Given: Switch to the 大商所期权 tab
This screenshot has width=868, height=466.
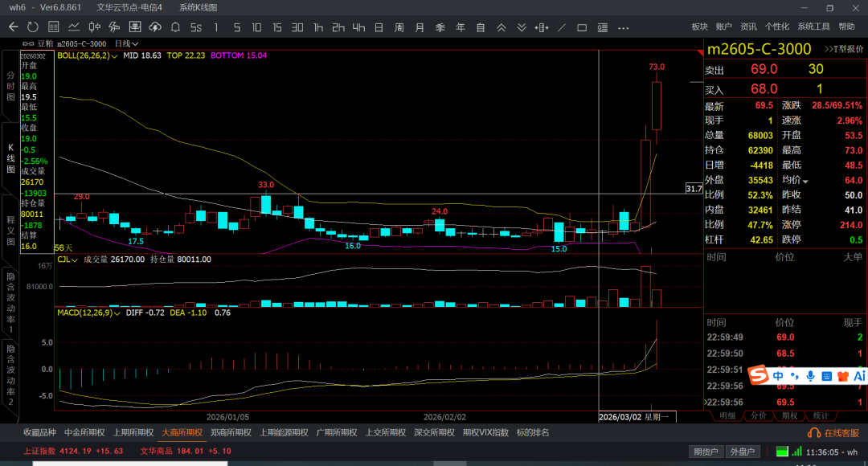Looking at the screenshot, I should tap(182, 432).
